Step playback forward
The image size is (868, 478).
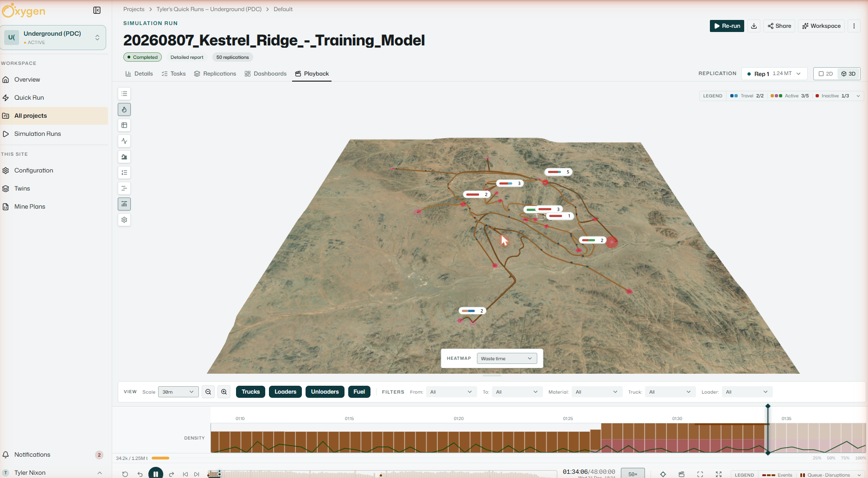(172, 474)
